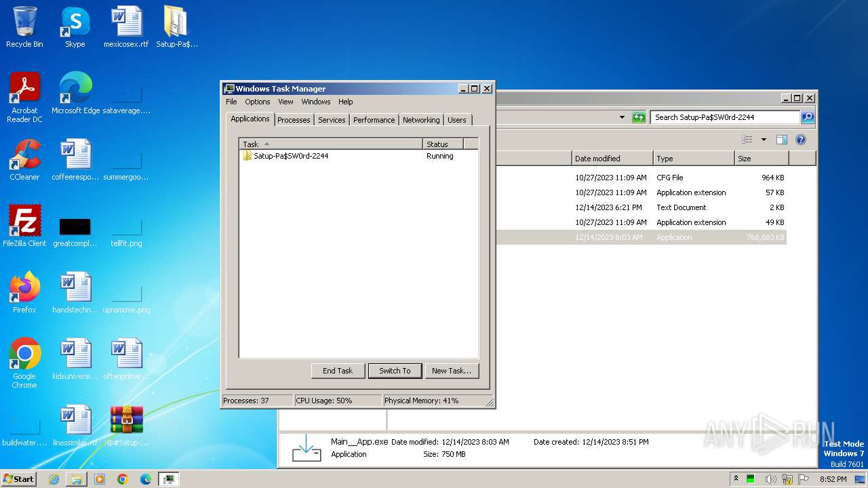Sort tasks by the Task column header
The height and width of the screenshot is (488, 868).
(x=331, y=144)
